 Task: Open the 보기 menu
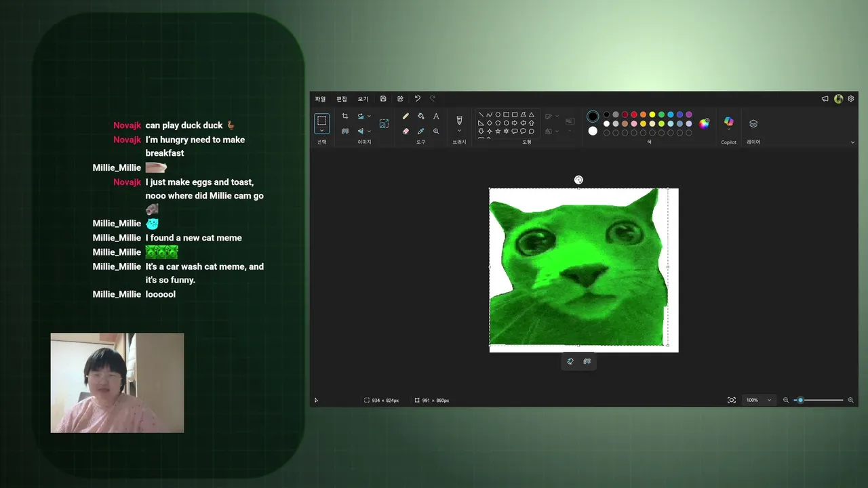pos(363,99)
